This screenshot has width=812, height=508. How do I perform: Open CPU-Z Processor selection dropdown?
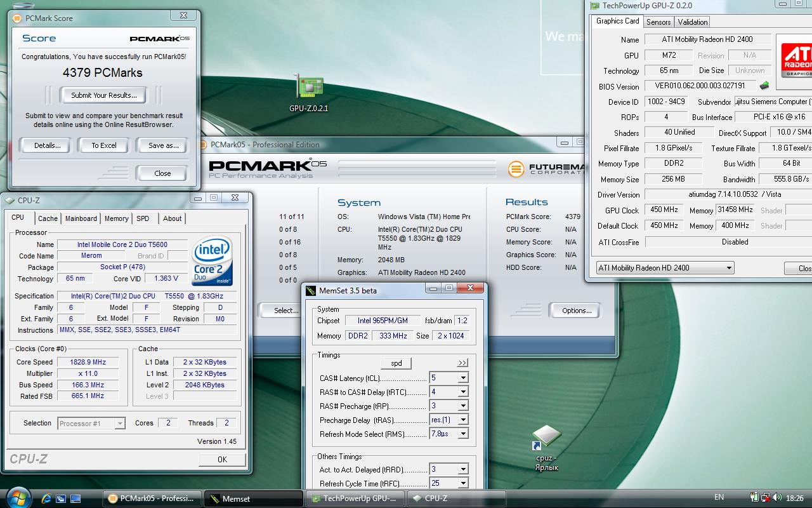(x=120, y=424)
